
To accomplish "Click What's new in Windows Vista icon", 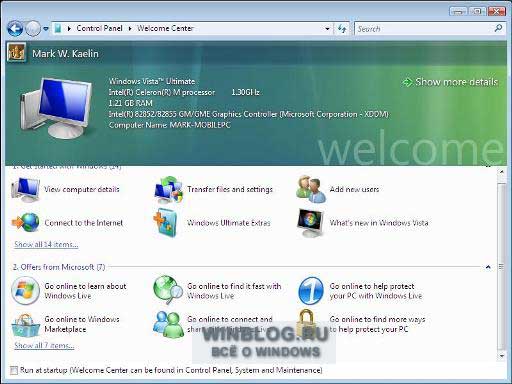I will (x=310, y=223).
